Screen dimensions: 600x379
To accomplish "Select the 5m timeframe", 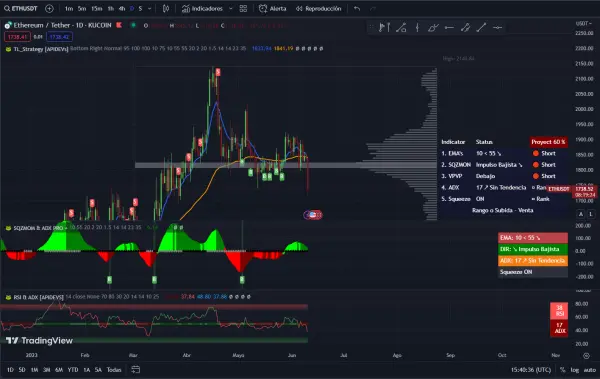I will click(x=82, y=8).
